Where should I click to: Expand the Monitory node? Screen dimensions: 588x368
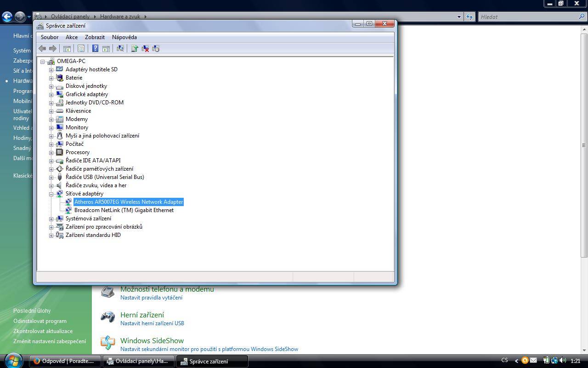(51, 127)
